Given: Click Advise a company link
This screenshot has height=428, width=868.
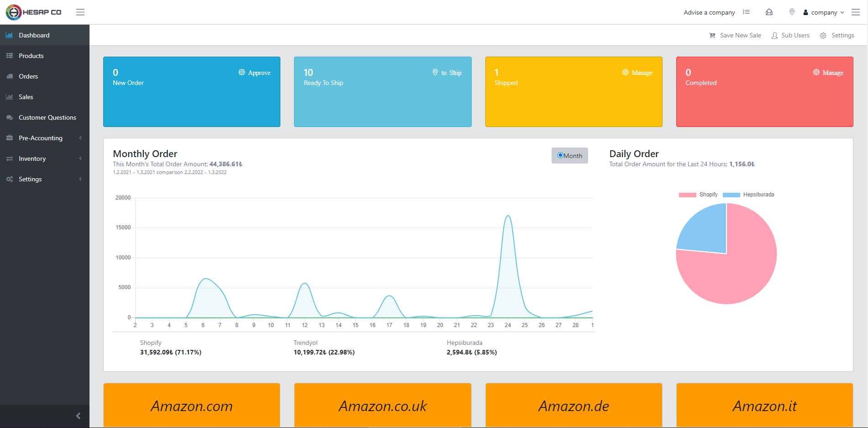Looking at the screenshot, I should point(709,12).
